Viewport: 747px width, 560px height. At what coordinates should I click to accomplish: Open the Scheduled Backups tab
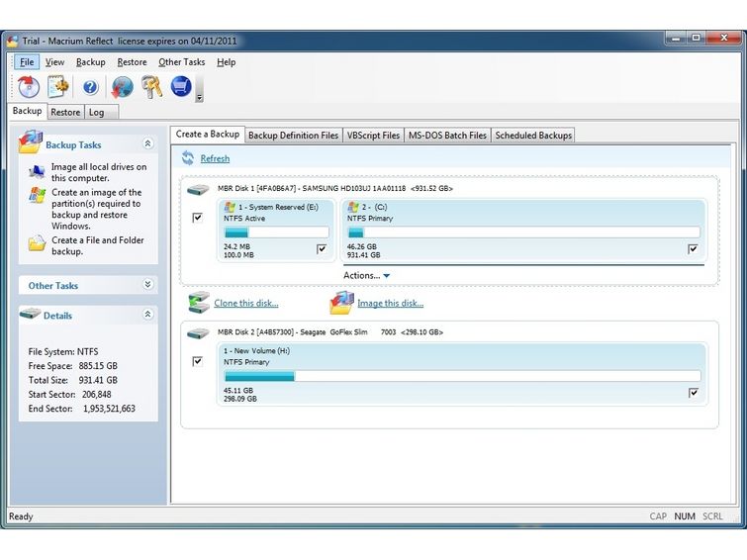pos(533,136)
